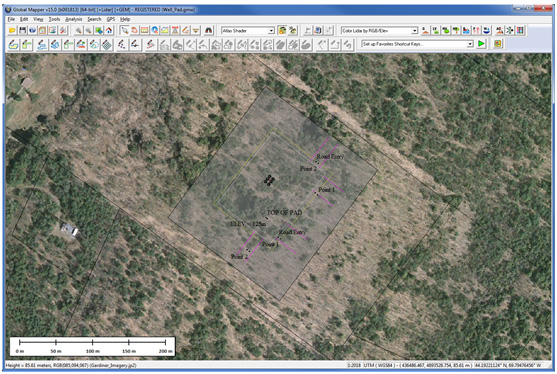Open Search with the binoculars icon
The width and height of the screenshot is (557, 374).
click(x=208, y=31)
